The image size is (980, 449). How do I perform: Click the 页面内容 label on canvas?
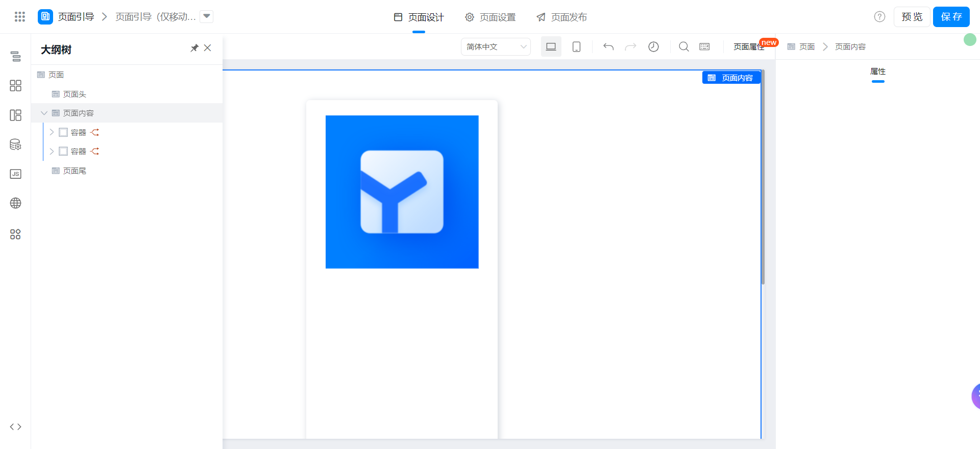coord(731,78)
